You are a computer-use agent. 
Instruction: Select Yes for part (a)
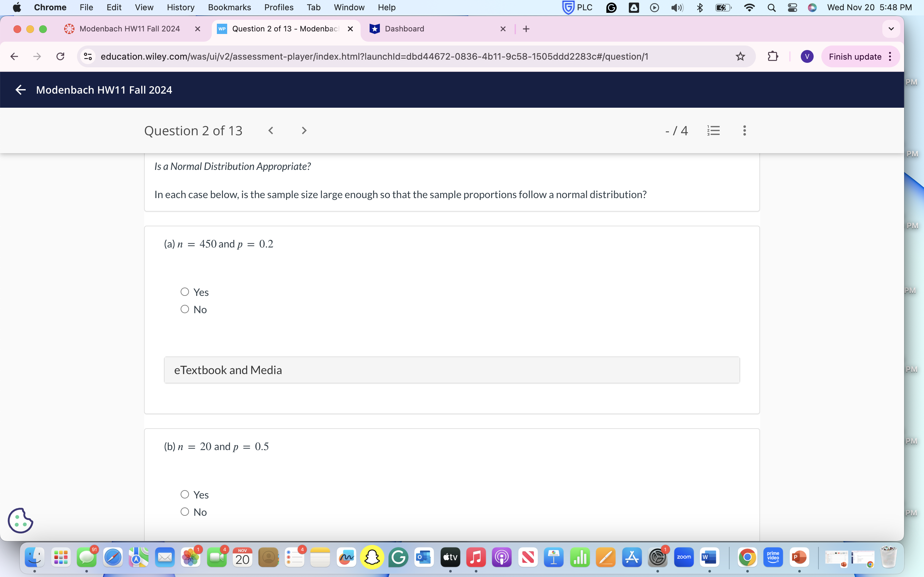coord(185,291)
